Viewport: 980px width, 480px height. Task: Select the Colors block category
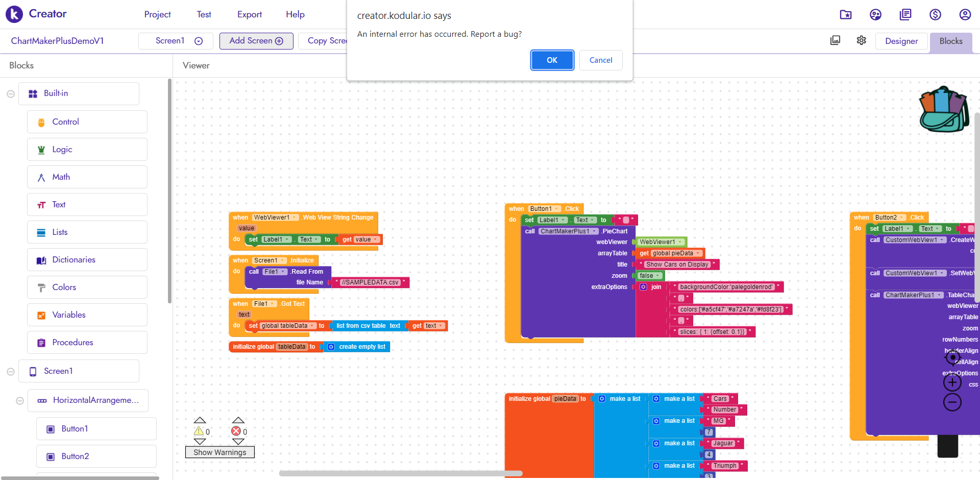click(64, 287)
